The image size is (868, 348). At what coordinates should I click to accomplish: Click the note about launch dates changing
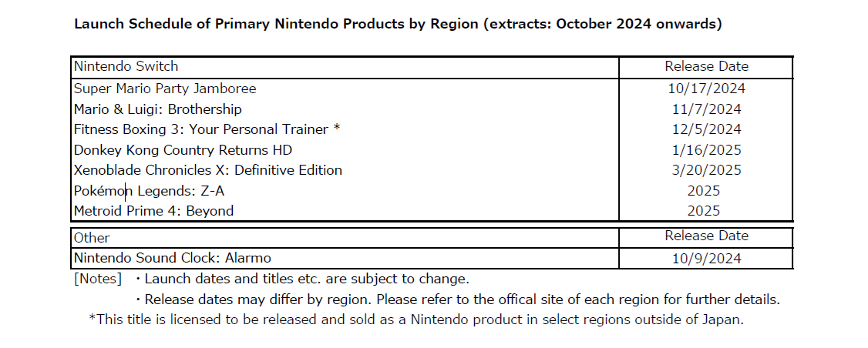point(307,279)
